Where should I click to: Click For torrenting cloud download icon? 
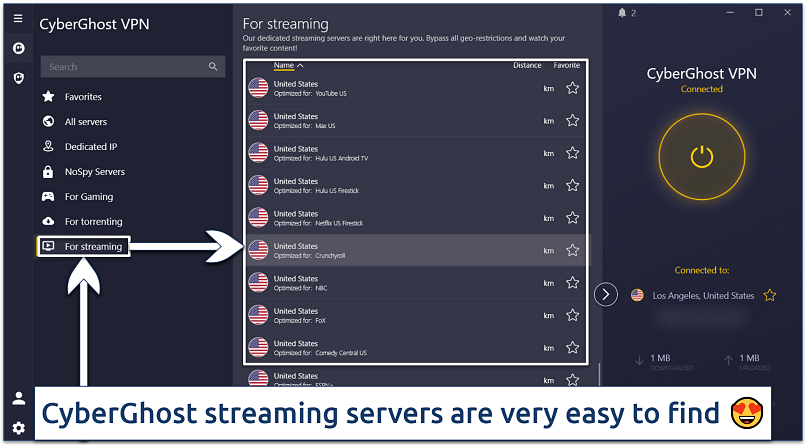tap(48, 221)
